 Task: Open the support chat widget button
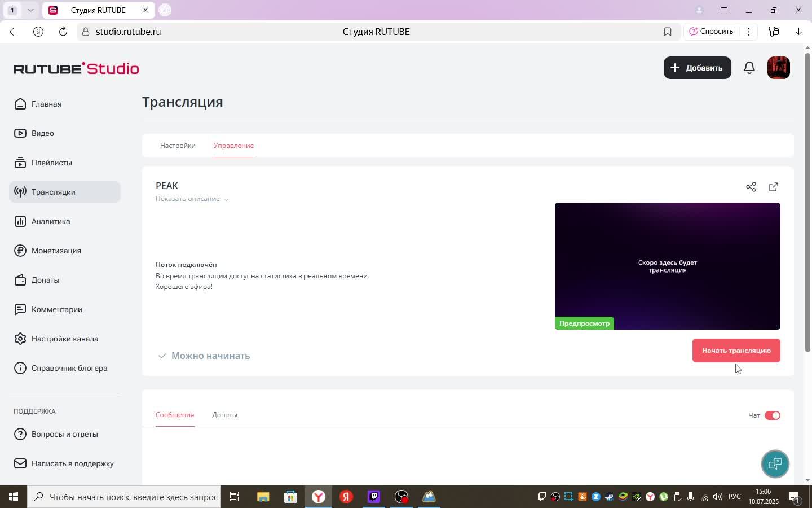(x=775, y=464)
